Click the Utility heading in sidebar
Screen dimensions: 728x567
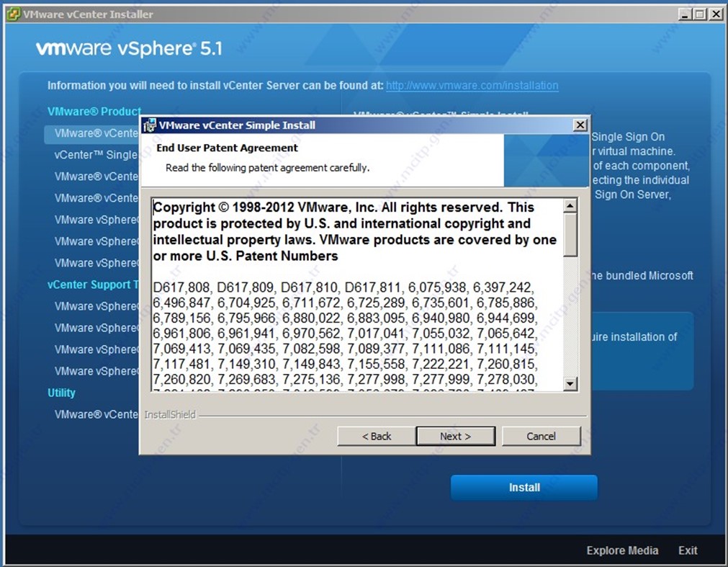pyautogui.click(x=61, y=393)
